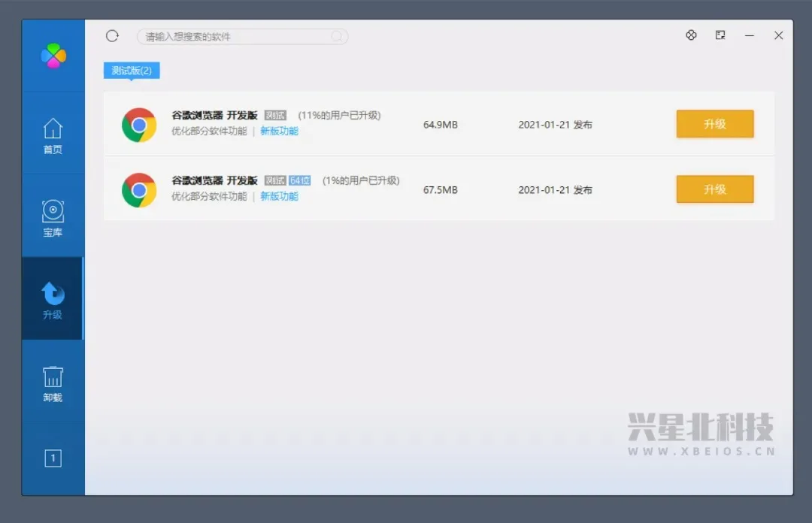
Task: Click the Chrome icon of the first 谷歌浏览器 entry
Action: [x=138, y=125]
